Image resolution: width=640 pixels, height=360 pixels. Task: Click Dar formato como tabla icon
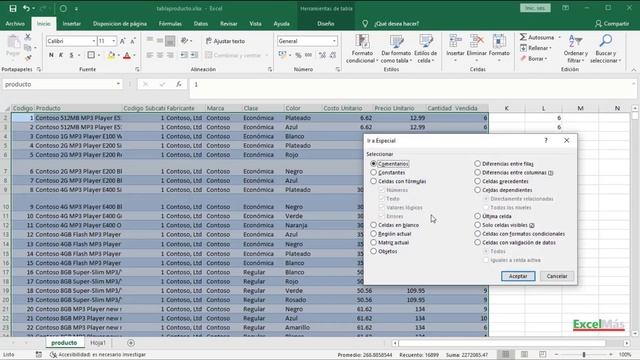tap(396, 41)
